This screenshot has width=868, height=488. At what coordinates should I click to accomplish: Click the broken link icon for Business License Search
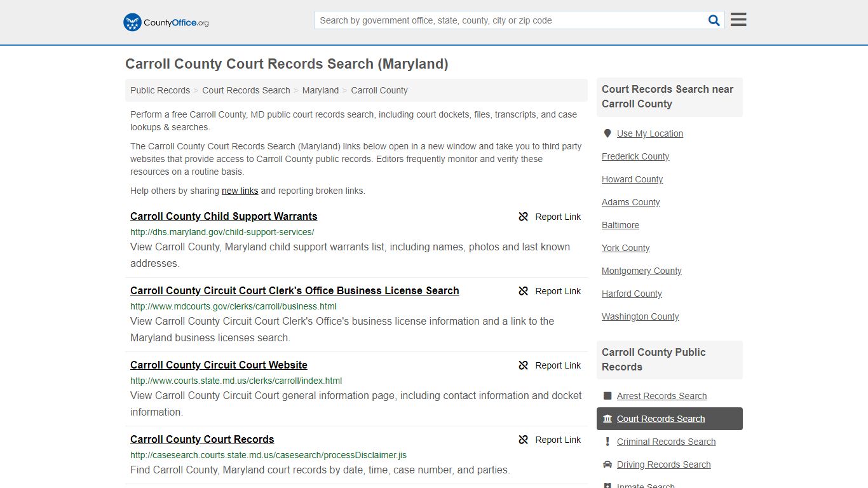pyautogui.click(x=524, y=291)
